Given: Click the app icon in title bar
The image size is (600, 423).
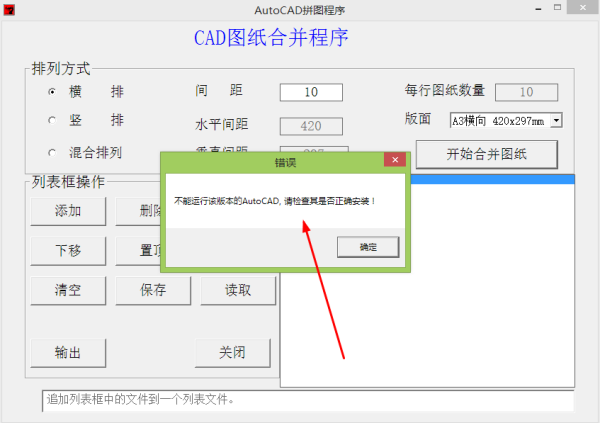Looking at the screenshot, I should click(9, 10).
